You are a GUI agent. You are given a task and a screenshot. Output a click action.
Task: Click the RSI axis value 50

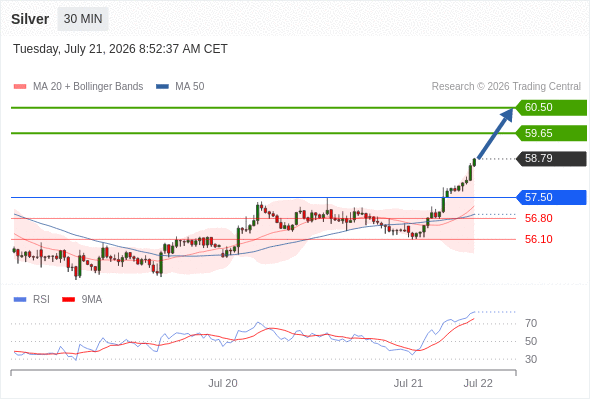(x=531, y=341)
